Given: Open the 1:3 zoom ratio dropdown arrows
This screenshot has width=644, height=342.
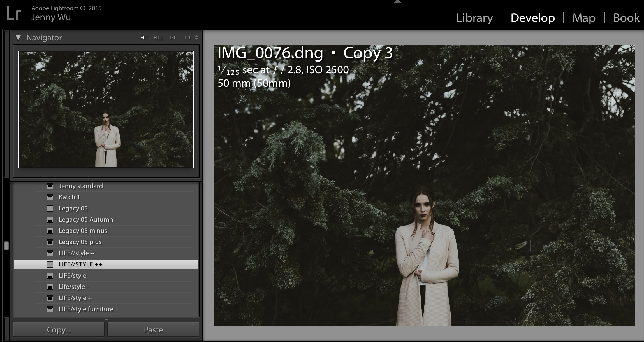Looking at the screenshot, I should [x=196, y=38].
